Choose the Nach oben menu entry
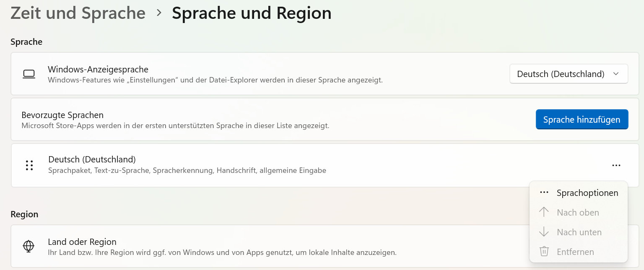Screen dimensions: 644x270 coord(578,213)
